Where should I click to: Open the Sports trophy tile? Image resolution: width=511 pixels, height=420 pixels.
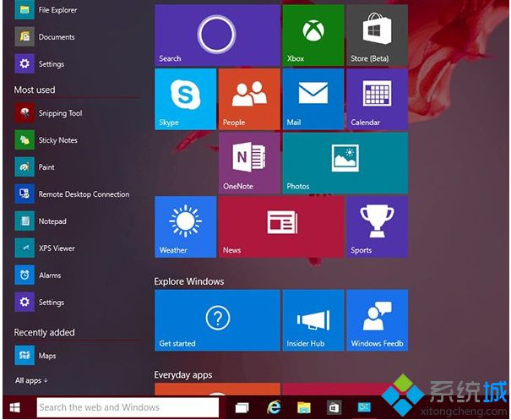coord(377,227)
